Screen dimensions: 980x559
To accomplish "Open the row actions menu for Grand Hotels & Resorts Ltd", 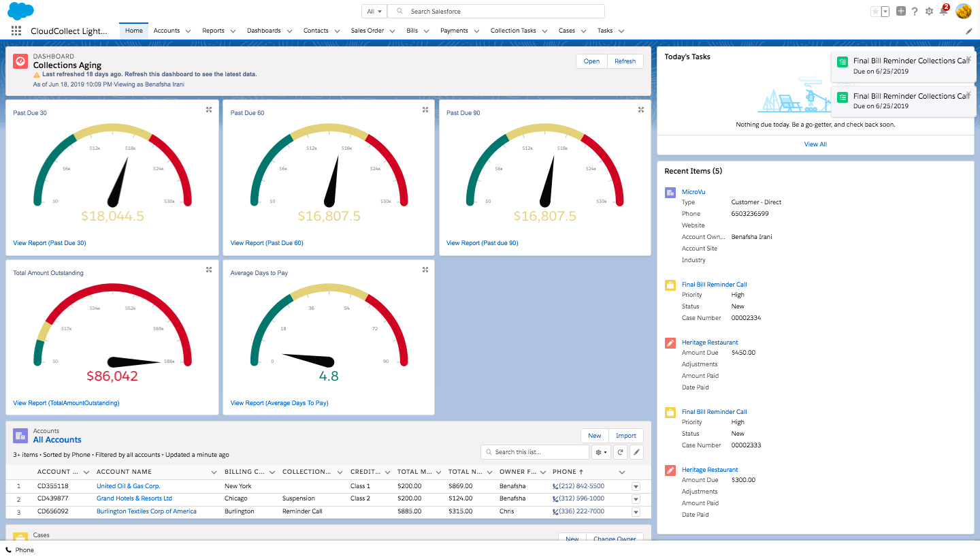I will click(636, 499).
